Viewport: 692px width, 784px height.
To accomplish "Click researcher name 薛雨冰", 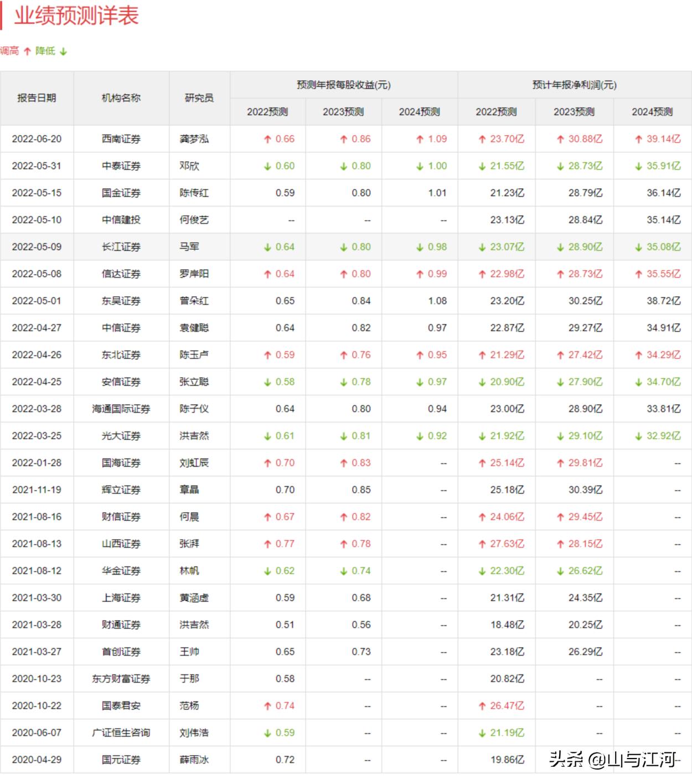I will click(194, 760).
